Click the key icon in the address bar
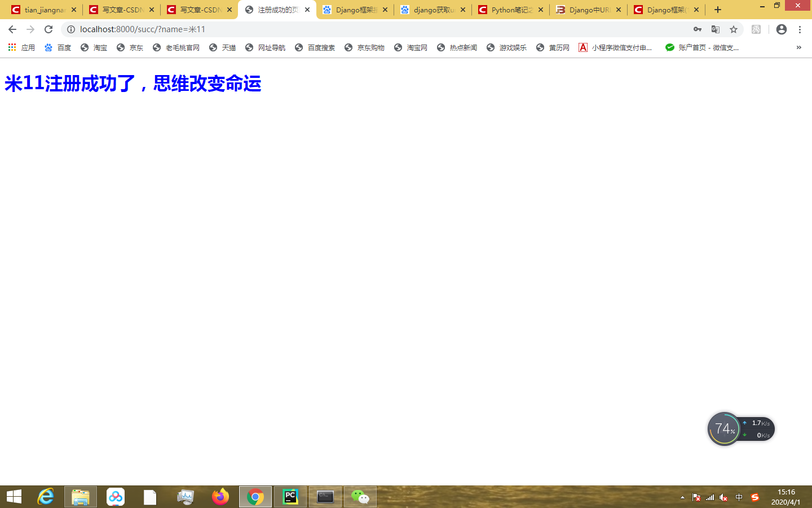This screenshot has height=508, width=812. tap(698, 29)
